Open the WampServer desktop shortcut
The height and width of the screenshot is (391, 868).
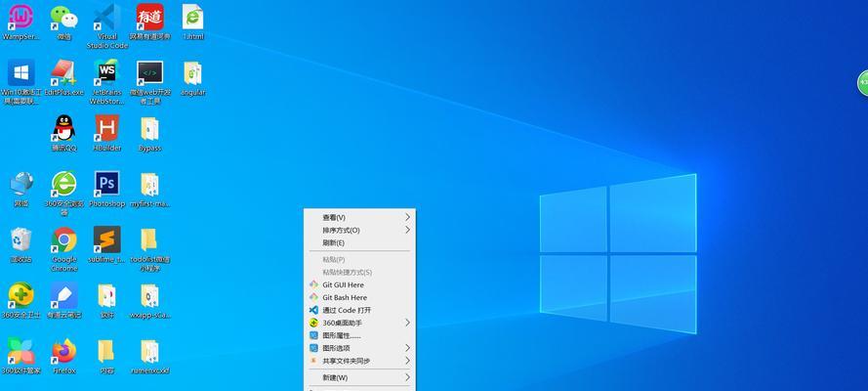21,22
